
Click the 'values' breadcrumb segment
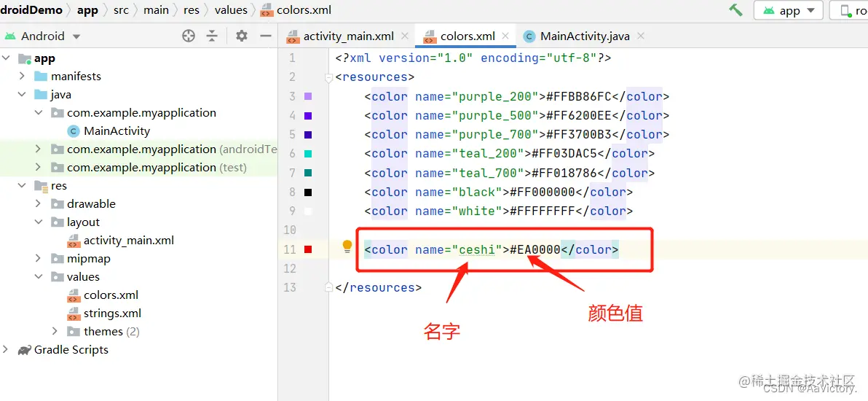pos(229,10)
